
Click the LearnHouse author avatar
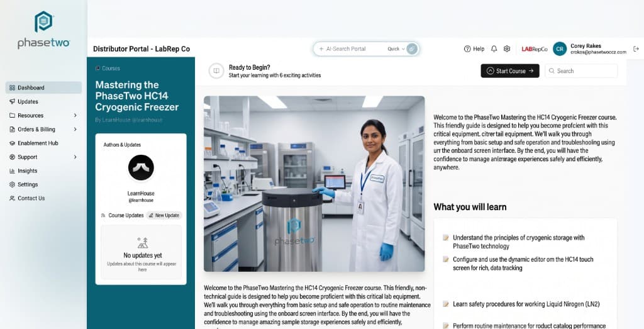pos(141,167)
